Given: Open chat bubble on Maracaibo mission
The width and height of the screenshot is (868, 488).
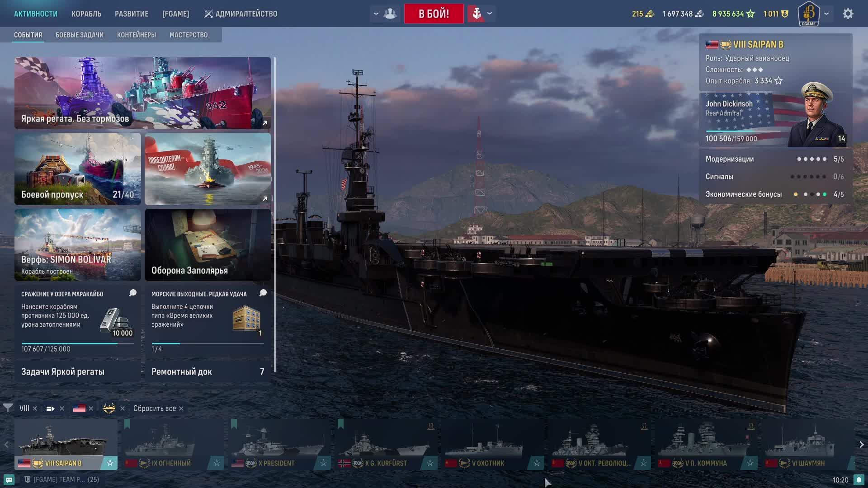Looking at the screenshot, I should [x=133, y=293].
